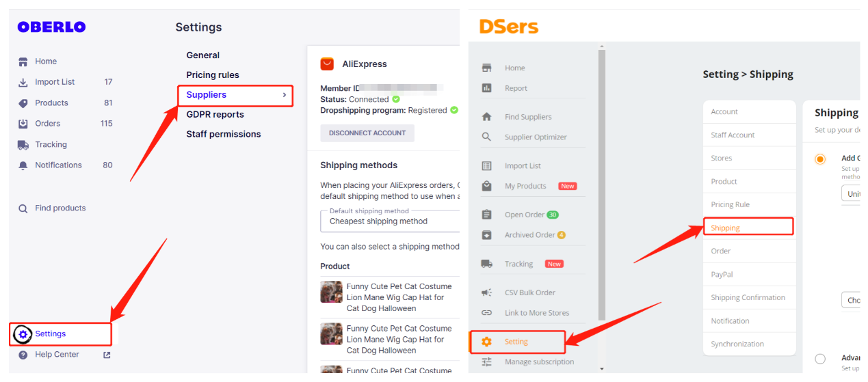Click the Oberlo logo
This screenshot has height=382, width=868.
point(51,27)
